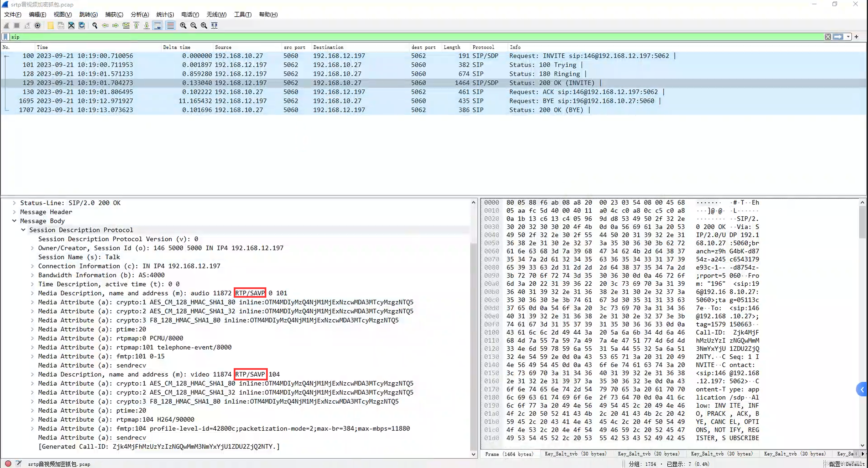The width and height of the screenshot is (868, 468).
Task: Open the 编辑(E) menu
Action: pos(37,14)
